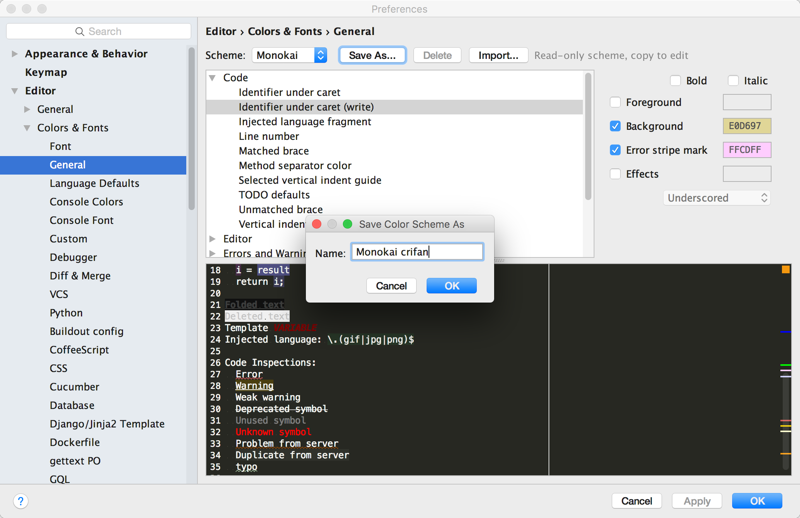Click Warning text in code preview
The width and height of the screenshot is (800, 518).
click(254, 386)
